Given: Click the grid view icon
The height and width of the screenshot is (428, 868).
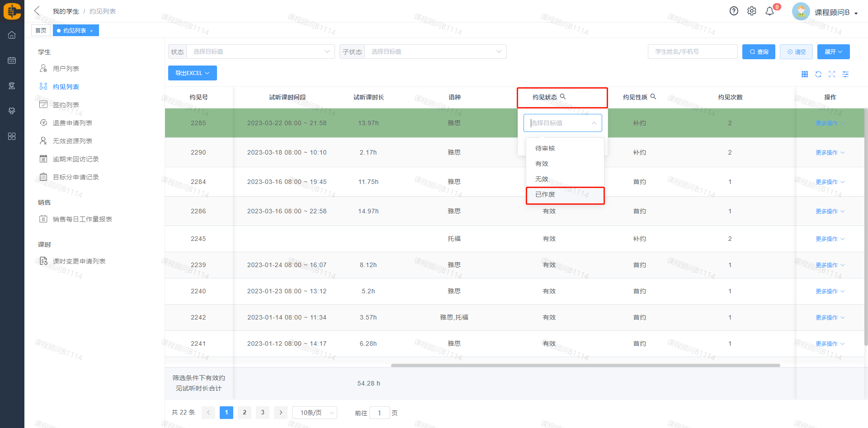Looking at the screenshot, I should pyautogui.click(x=805, y=74).
